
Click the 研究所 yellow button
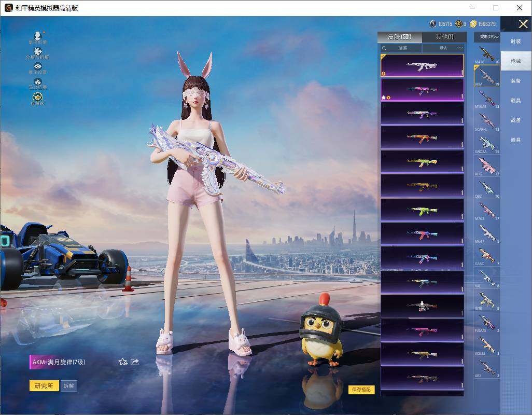click(x=44, y=386)
